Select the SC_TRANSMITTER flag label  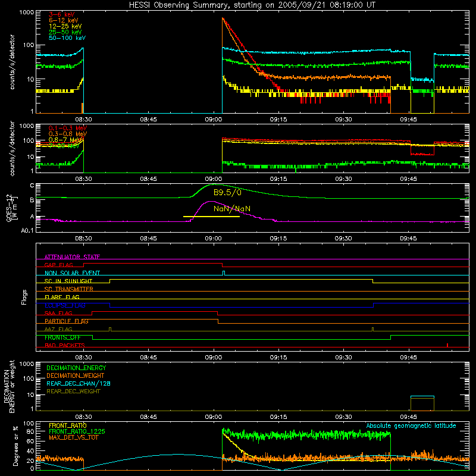(69, 289)
